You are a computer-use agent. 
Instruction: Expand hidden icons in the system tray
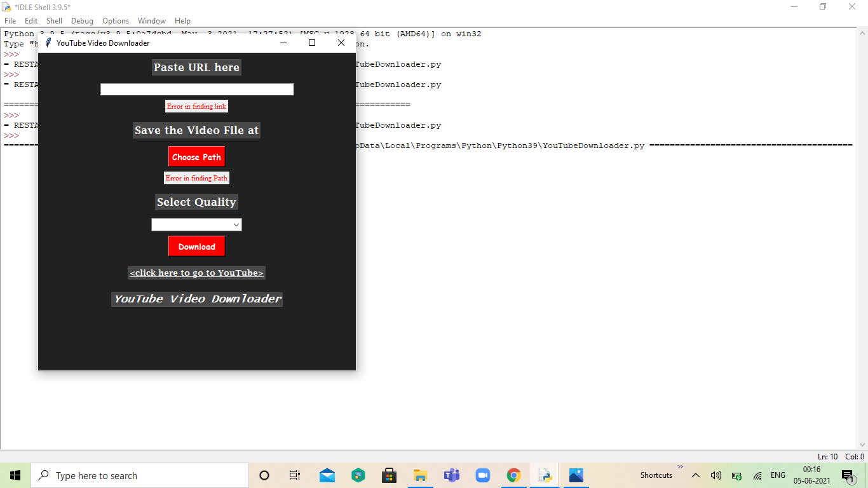(696, 475)
